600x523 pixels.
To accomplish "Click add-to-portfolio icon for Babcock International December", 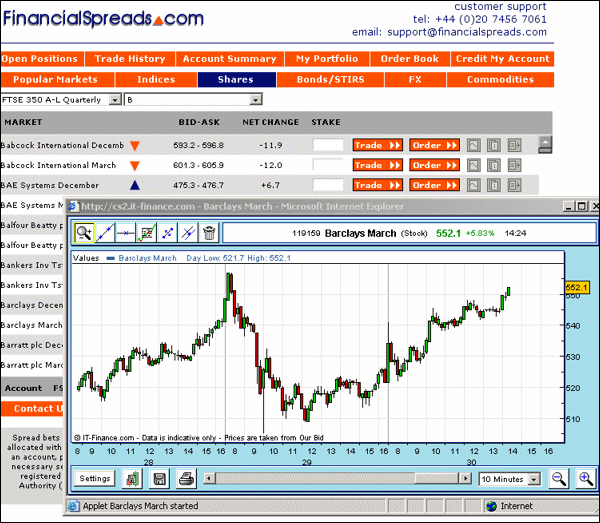I will pos(514,145).
